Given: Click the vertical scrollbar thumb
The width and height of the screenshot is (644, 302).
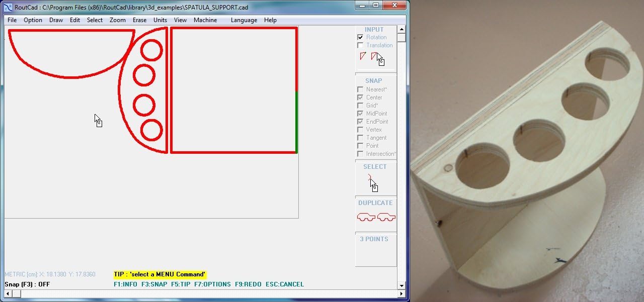Looking at the screenshot, I should click(401, 38).
